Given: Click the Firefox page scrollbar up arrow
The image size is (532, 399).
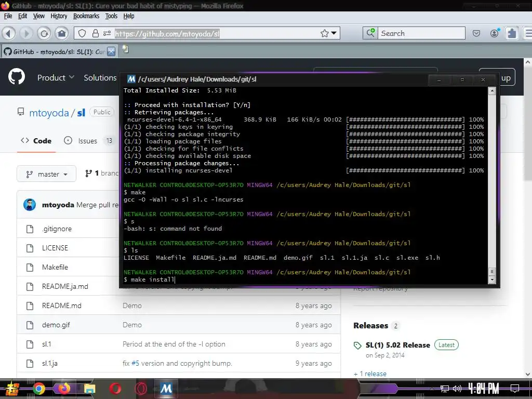Looking at the screenshot, I should pyautogui.click(x=528, y=62).
